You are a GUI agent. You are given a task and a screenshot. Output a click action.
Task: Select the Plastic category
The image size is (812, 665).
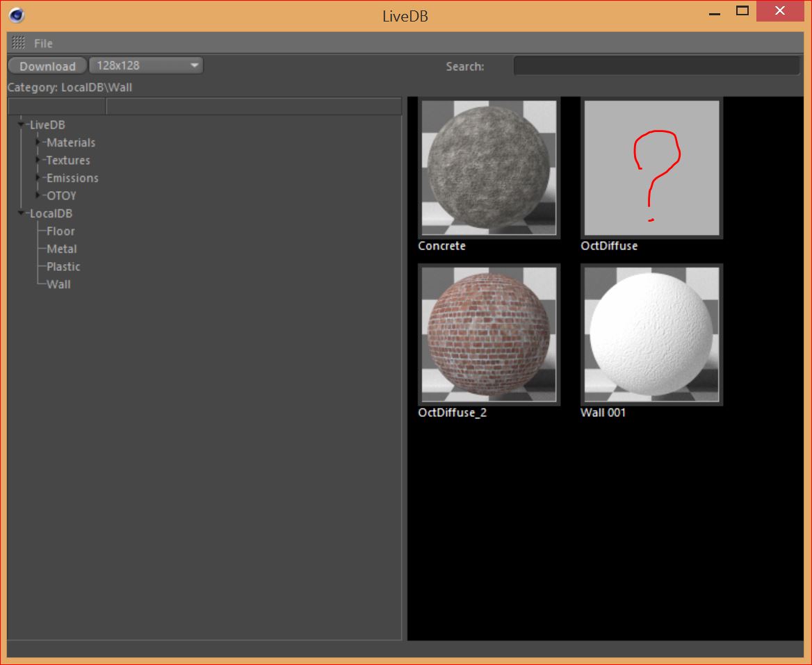(x=63, y=267)
